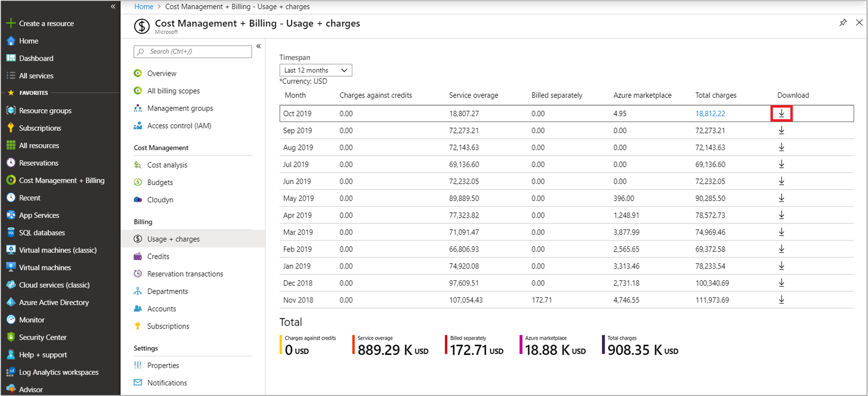The height and width of the screenshot is (396, 868).
Task: Close the Usage + charges blade
Action: coord(859,23)
